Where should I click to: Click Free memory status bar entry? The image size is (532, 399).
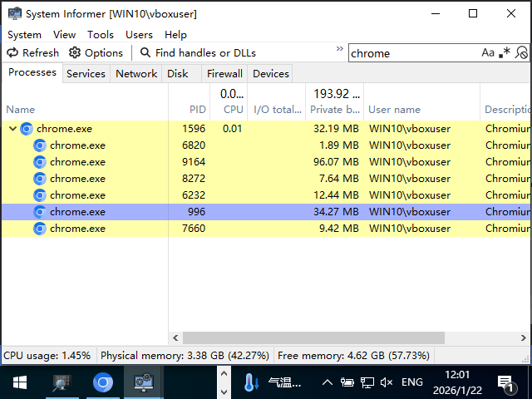coord(353,356)
